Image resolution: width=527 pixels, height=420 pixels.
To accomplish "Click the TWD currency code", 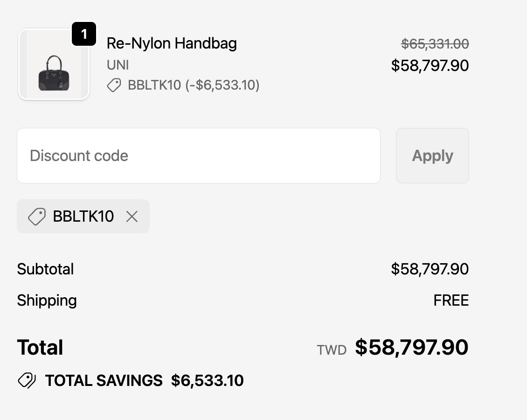I will [x=332, y=350].
